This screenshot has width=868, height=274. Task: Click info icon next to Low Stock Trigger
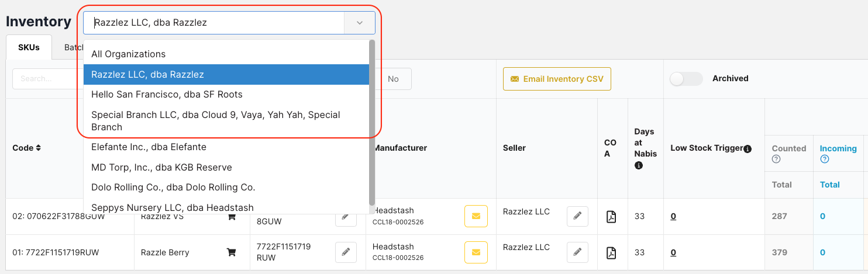point(748,149)
